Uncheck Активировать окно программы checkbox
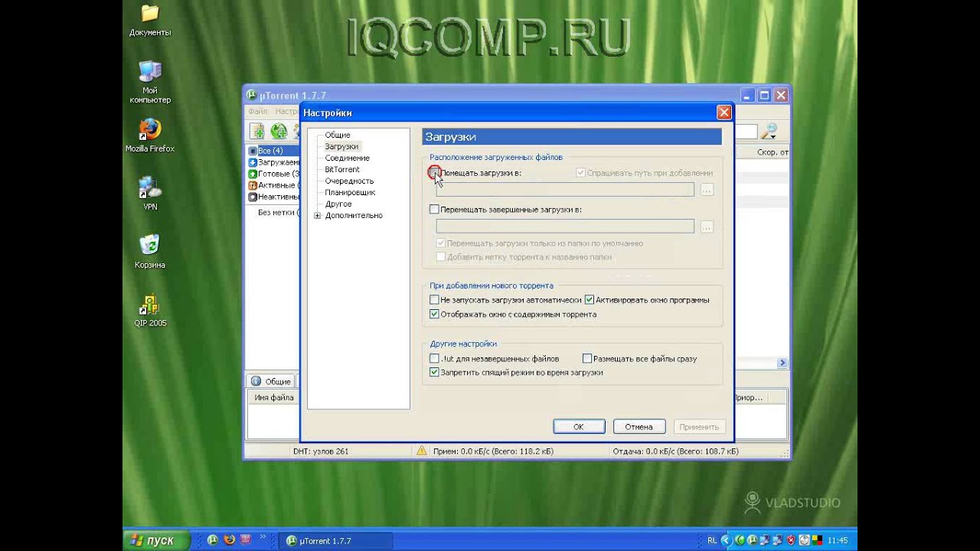Viewport: 980px width, 551px height. pyautogui.click(x=590, y=300)
